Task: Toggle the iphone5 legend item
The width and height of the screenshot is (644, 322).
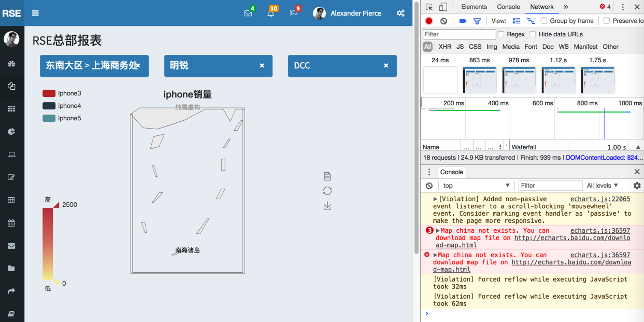Action: pyautogui.click(x=62, y=118)
